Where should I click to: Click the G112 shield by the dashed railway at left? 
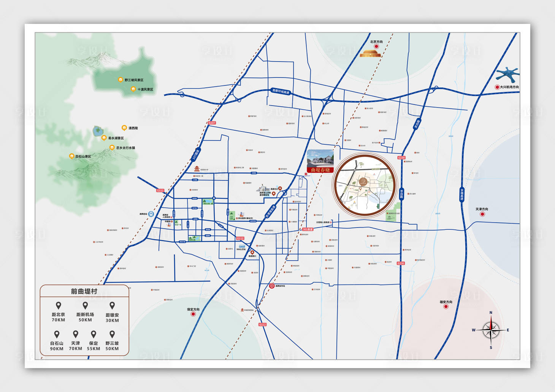(160, 190)
